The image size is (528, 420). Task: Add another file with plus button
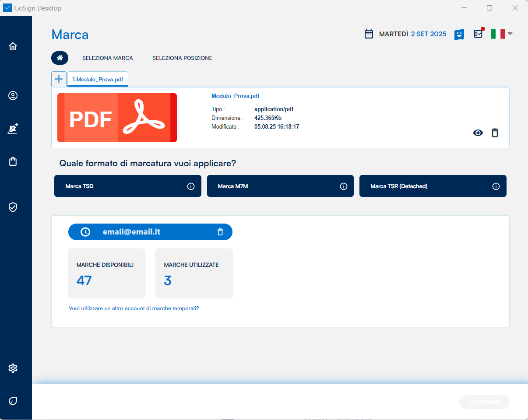click(x=59, y=79)
